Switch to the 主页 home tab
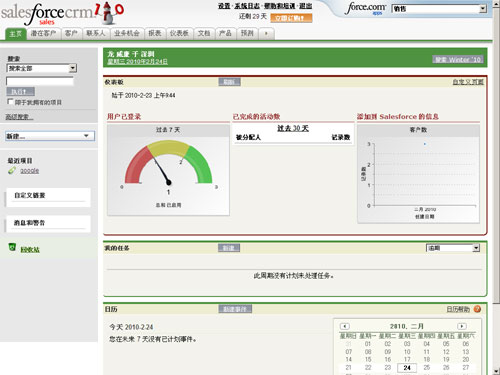The image size is (500, 375). (x=15, y=34)
